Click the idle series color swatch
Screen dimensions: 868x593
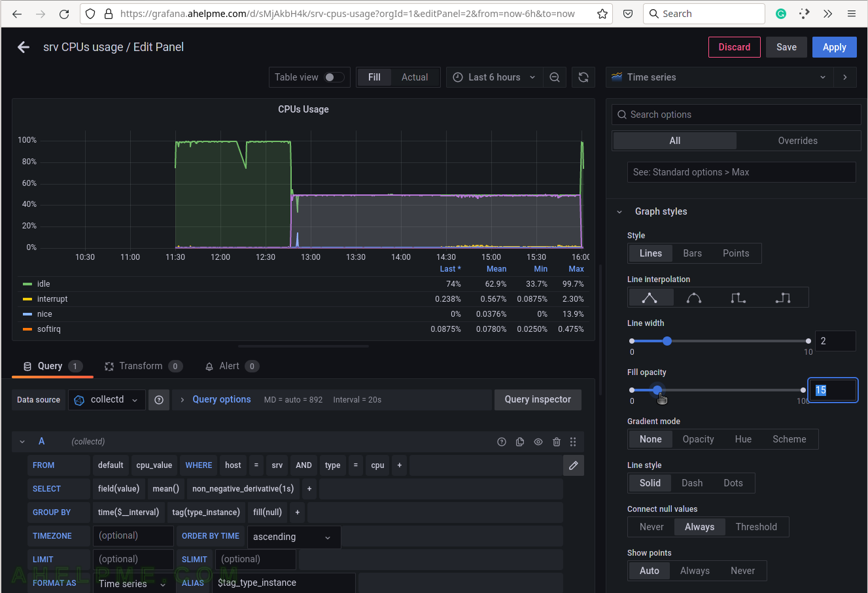tap(27, 284)
